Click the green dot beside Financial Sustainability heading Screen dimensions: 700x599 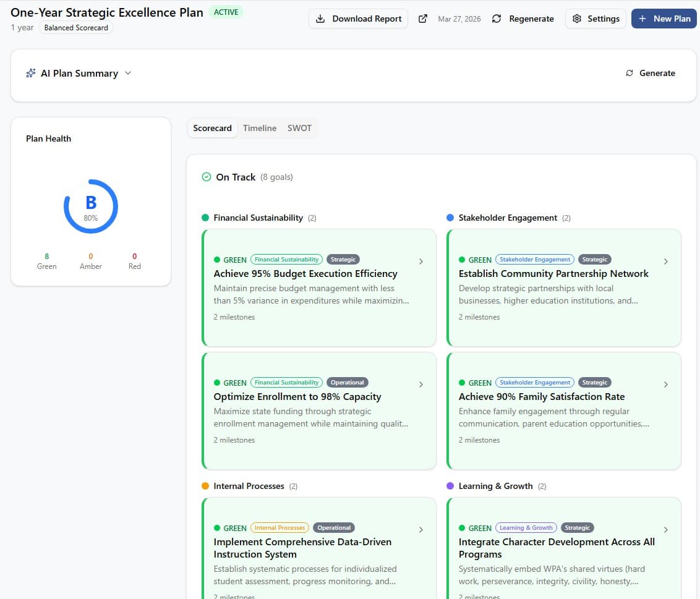pyautogui.click(x=205, y=218)
